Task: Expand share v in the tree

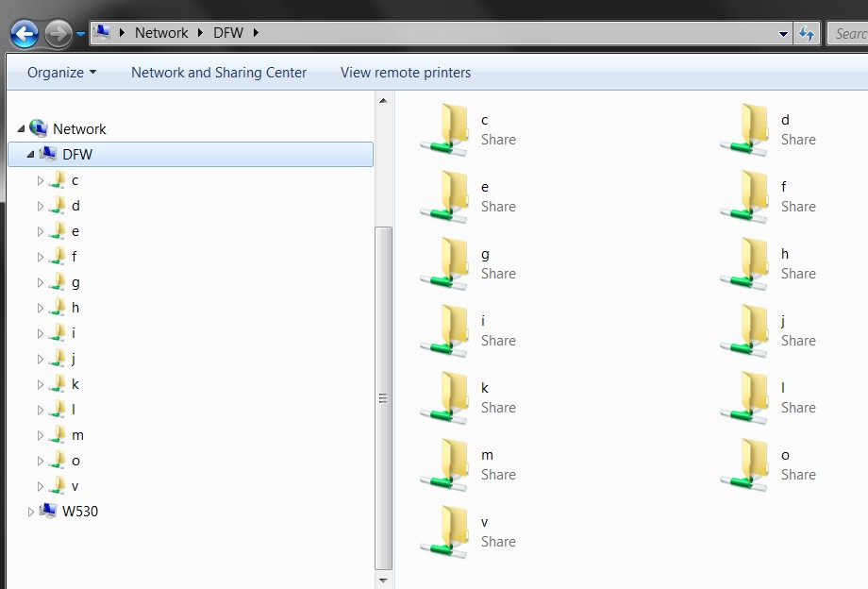Action: pos(40,486)
